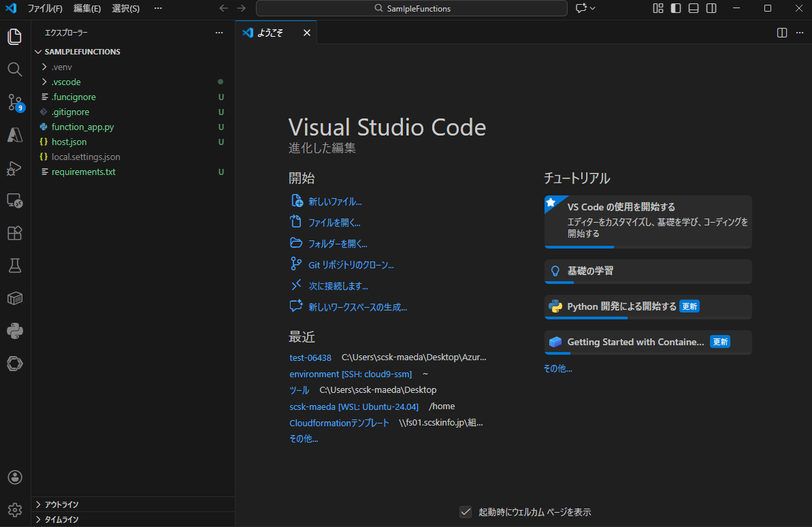812x527 pixels.
Task: Toggle show welcome page on startup checkbox
Action: click(466, 512)
